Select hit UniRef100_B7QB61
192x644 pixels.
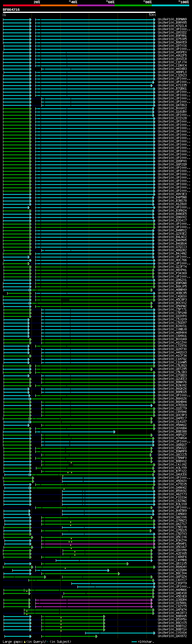click(x=172, y=88)
